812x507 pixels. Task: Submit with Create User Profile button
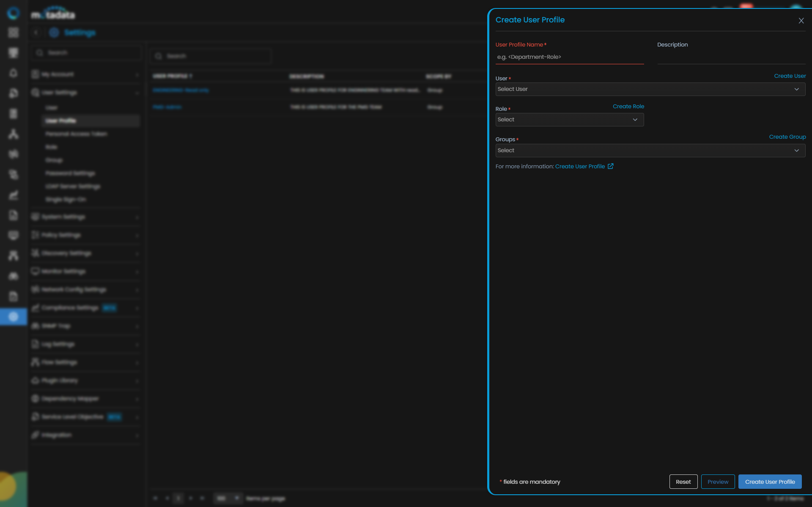click(x=770, y=482)
